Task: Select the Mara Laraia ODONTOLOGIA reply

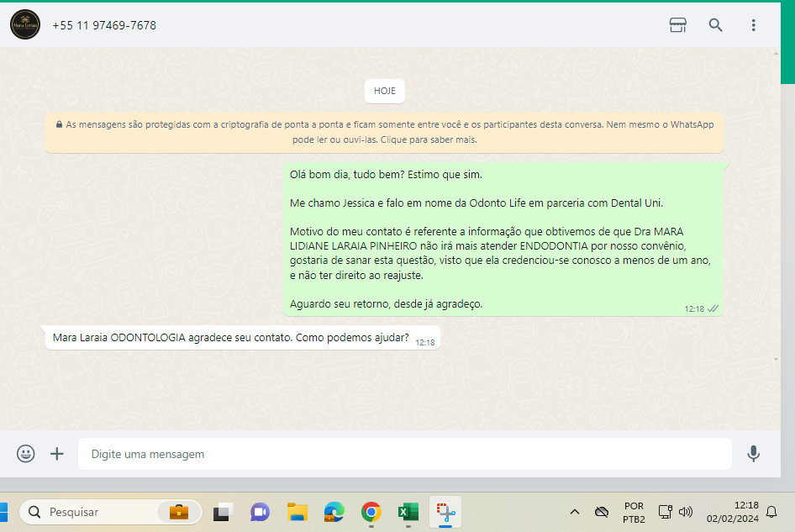Action: (x=242, y=337)
